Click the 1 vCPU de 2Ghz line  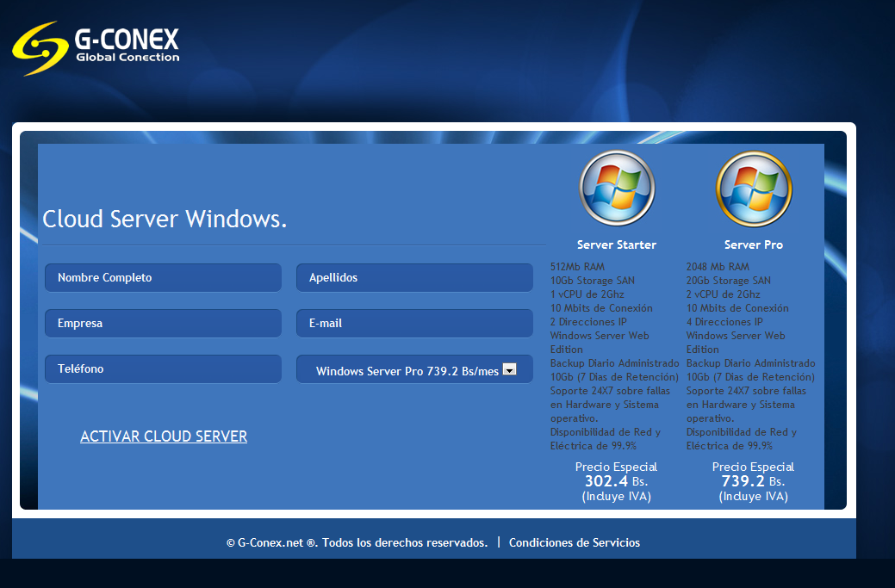(x=587, y=294)
